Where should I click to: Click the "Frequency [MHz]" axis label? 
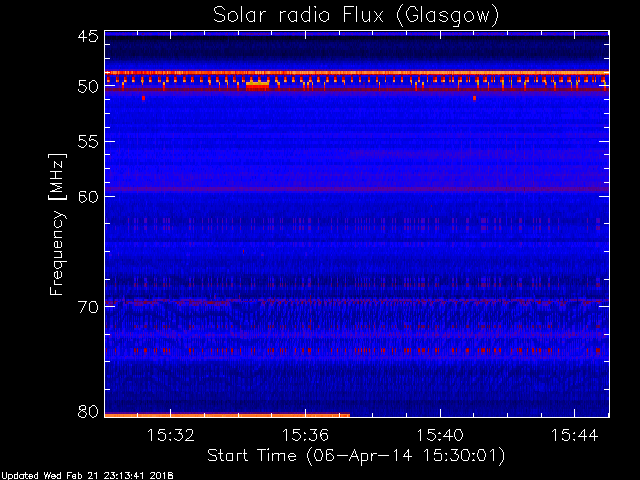(57, 224)
